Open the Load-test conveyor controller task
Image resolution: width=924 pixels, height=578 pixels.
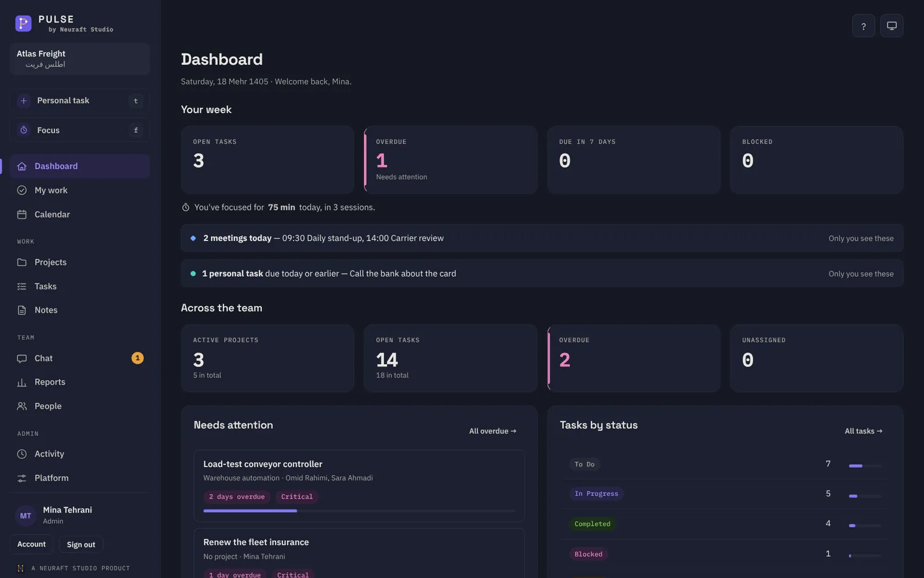[359, 486]
